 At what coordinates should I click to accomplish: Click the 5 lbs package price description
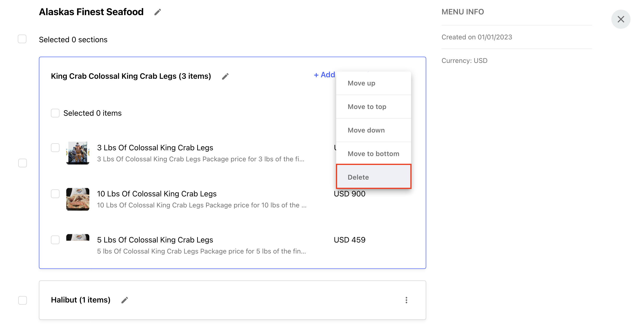(x=201, y=251)
